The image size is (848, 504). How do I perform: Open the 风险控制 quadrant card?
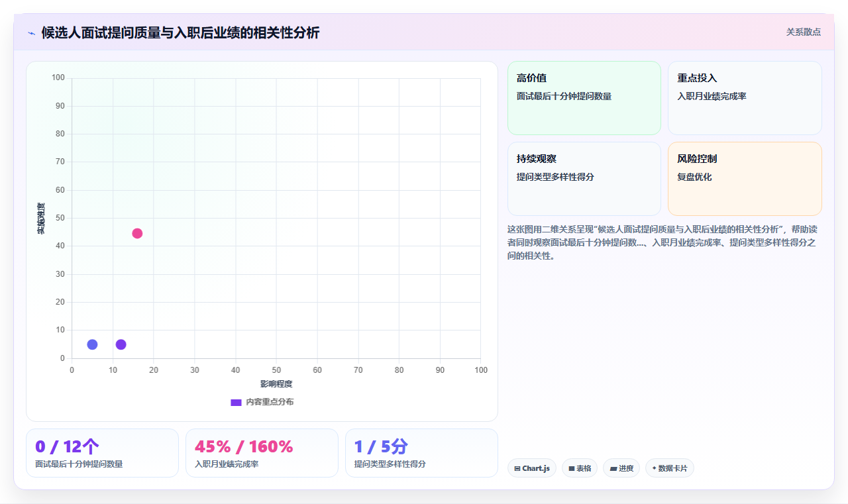coord(745,179)
